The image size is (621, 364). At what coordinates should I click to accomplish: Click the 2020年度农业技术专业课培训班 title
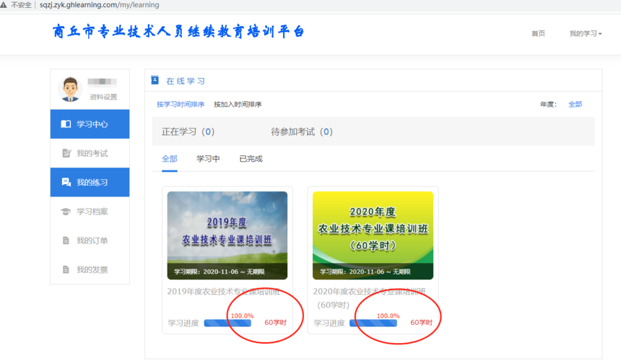click(369, 298)
